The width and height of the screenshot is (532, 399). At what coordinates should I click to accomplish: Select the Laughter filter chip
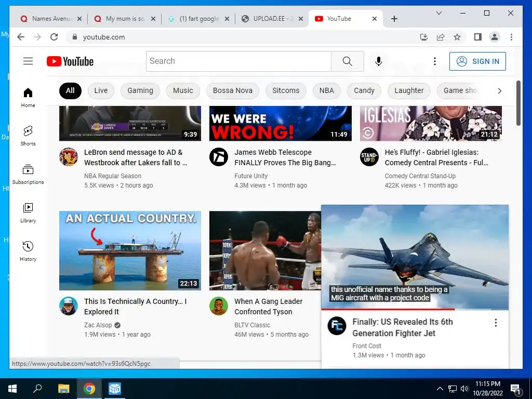[409, 90]
